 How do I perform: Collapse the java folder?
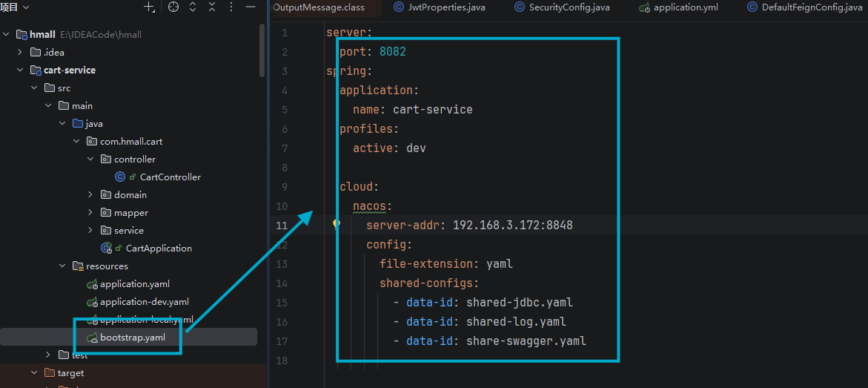pos(62,124)
